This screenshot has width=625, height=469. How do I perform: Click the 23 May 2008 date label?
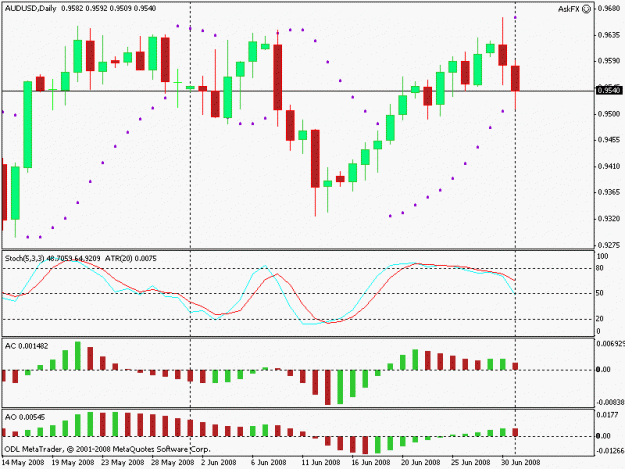(123, 463)
